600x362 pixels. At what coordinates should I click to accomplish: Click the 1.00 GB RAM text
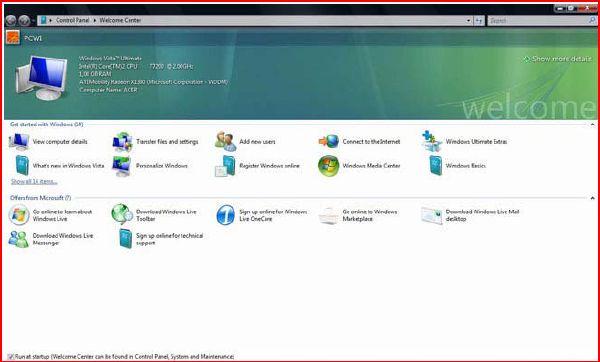pyautogui.click(x=95, y=74)
